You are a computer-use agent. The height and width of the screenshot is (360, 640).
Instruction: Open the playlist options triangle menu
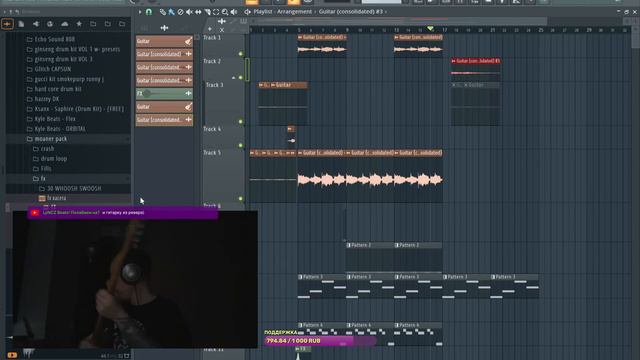coord(140,12)
